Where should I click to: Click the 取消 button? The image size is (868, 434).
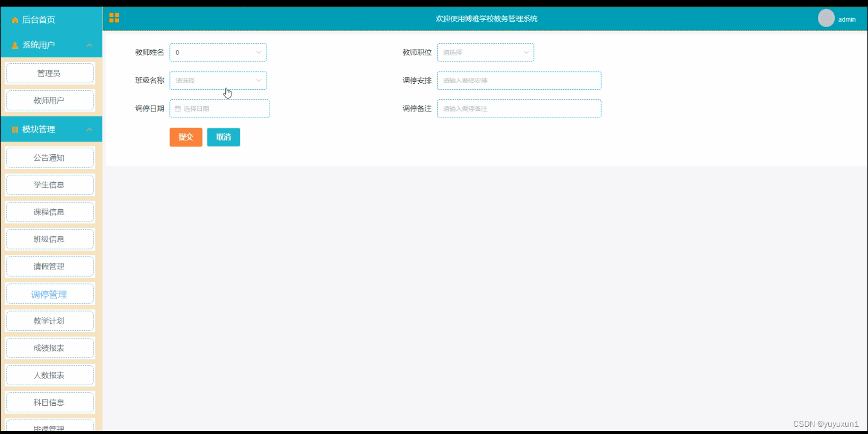pos(224,137)
